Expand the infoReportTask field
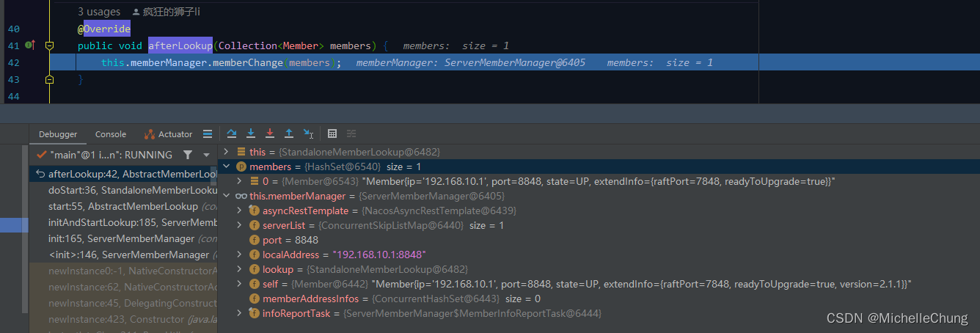The width and height of the screenshot is (980, 333). click(x=240, y=313)
